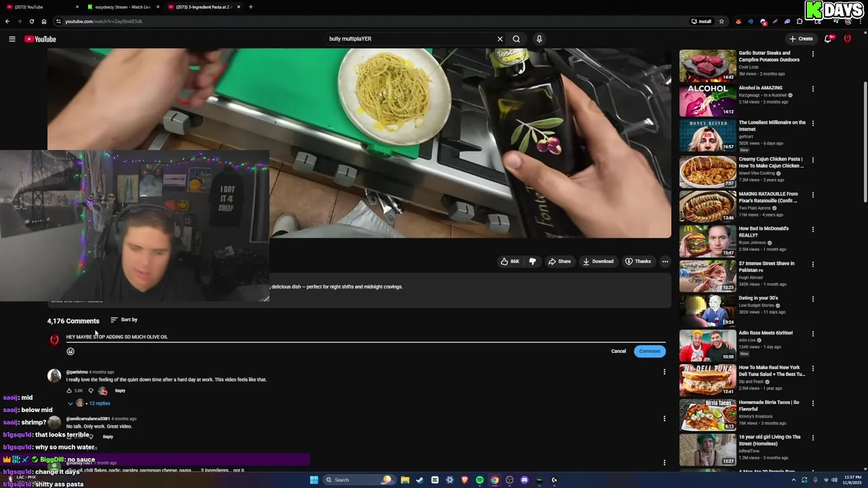868x488 pixels.
Task: Open Discord from taskbar
Action: (524, 480)
